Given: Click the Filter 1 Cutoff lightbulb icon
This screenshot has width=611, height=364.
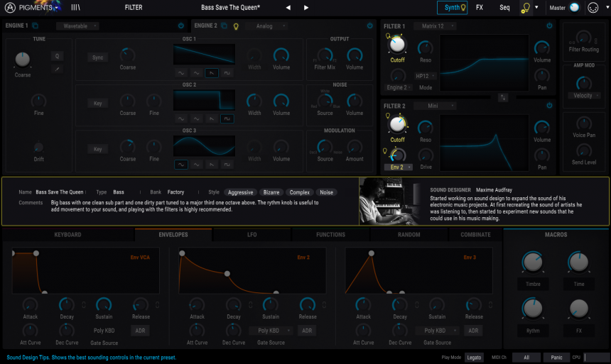Looking at the screenshot, I should click(388, 36).
